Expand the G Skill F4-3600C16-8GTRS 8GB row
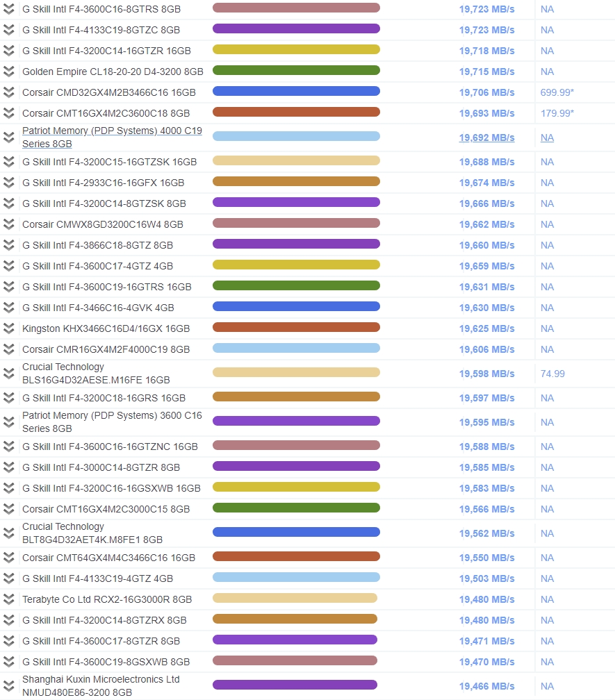The width and height of the screenshot is (615, 700). click(8, 9)
